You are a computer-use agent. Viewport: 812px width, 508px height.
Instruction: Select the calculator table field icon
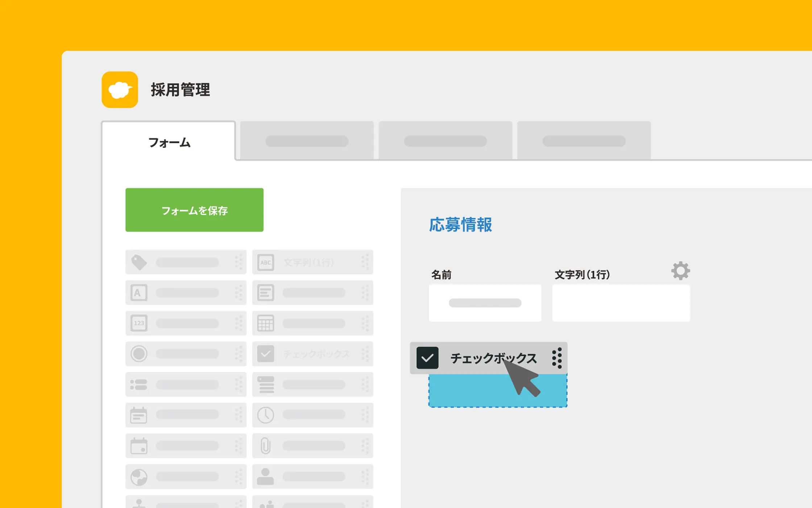pos(265,323)
